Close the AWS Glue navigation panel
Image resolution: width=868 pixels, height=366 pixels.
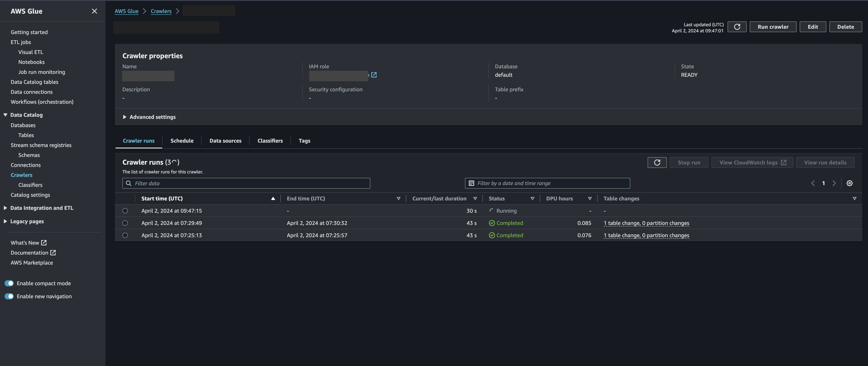(94, 11)
